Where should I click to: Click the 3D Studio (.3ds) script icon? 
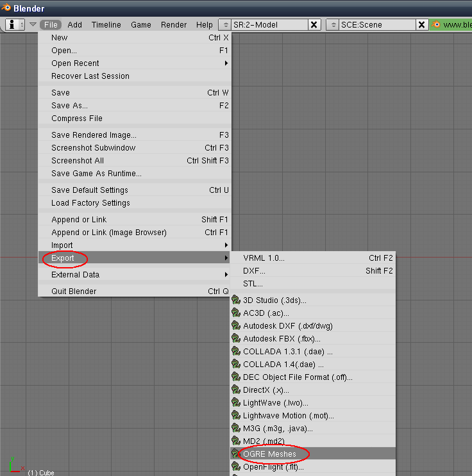236,300
